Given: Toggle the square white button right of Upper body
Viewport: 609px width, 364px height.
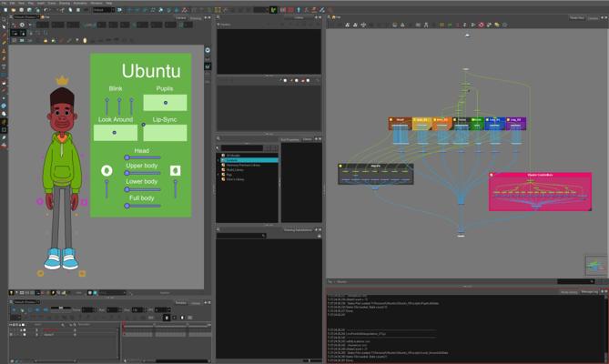Looking at the screenshot, I should coord(175,170).
